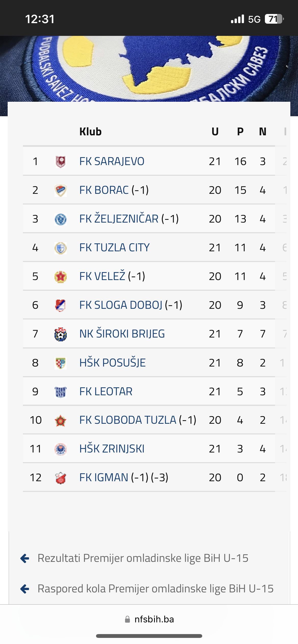
Task: Tap the FK Željezničar club crest
Action: (61, 219)
